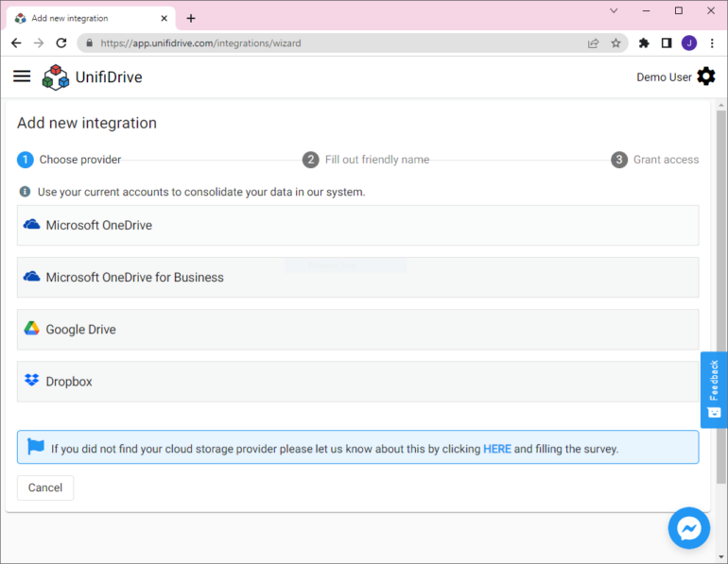The width and height of the screenshot is (728, 564).
Task: Reload the page
Action: click(61, 43)
